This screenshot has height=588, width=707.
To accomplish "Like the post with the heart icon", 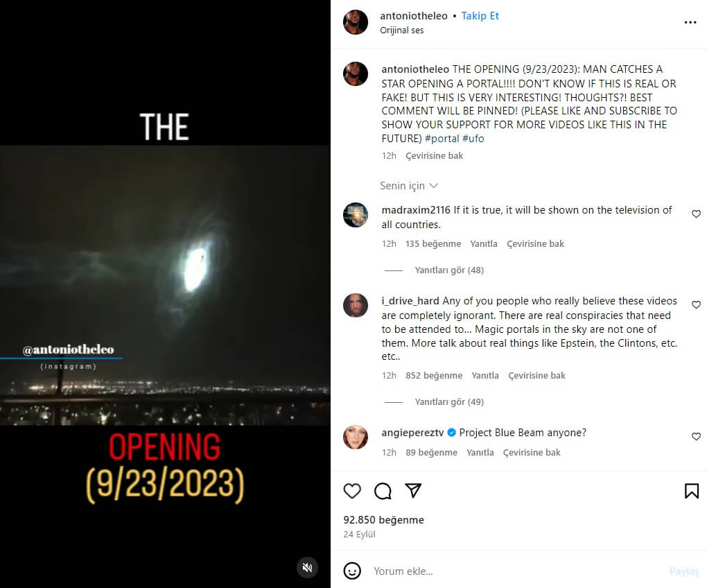I will click(x=352, y=491).
